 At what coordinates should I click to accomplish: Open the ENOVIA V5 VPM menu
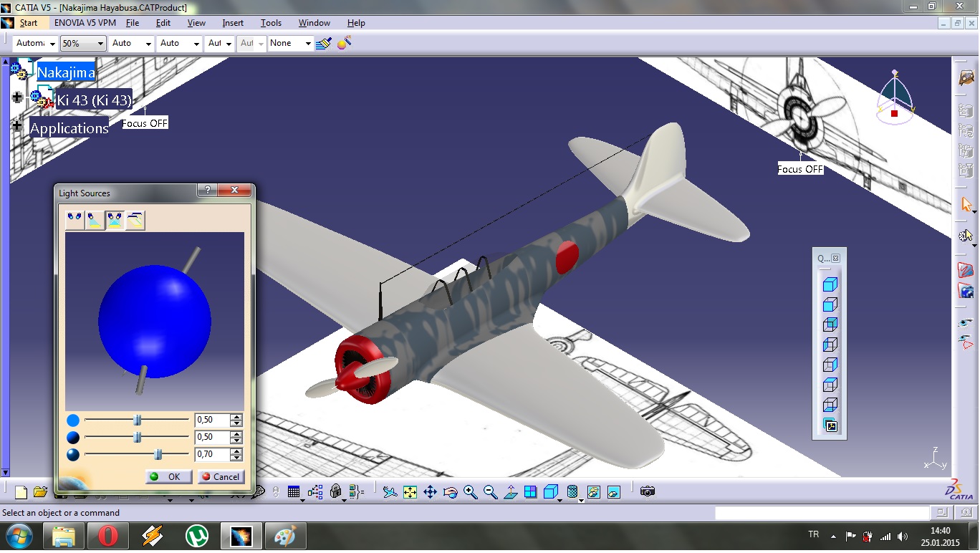coord(85,23)
